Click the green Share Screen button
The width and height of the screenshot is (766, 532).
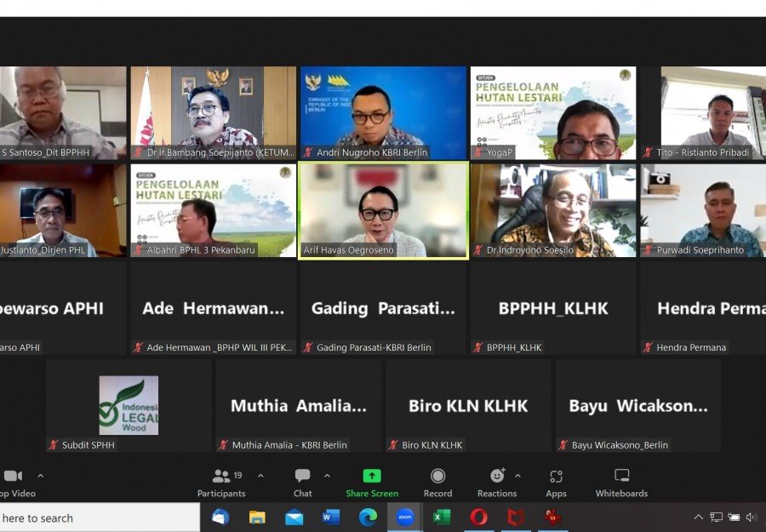pos(372,483)
